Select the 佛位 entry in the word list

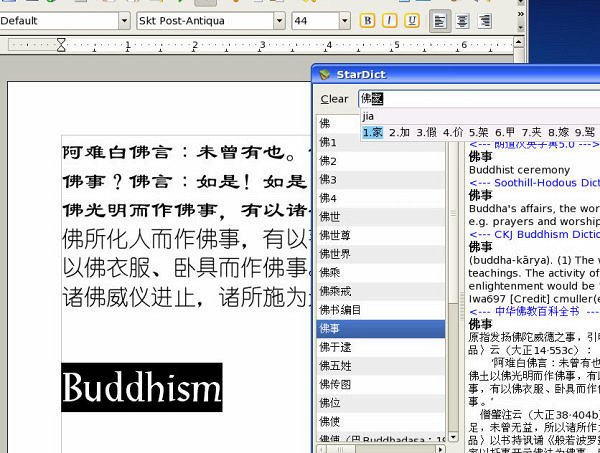pyautogui.click(x=381, y=403)
